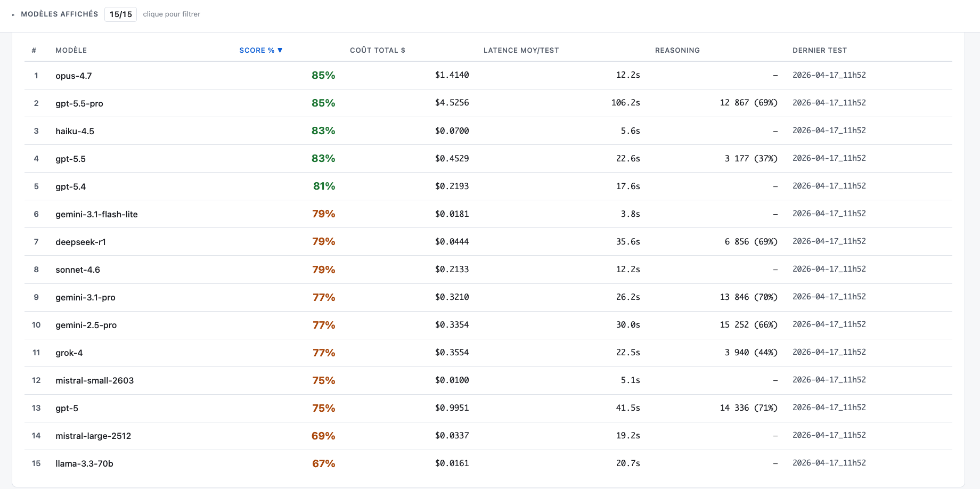Click the 35.6s latency value
Viewport: 980px width, 489px height.
[x=628, y=241]
